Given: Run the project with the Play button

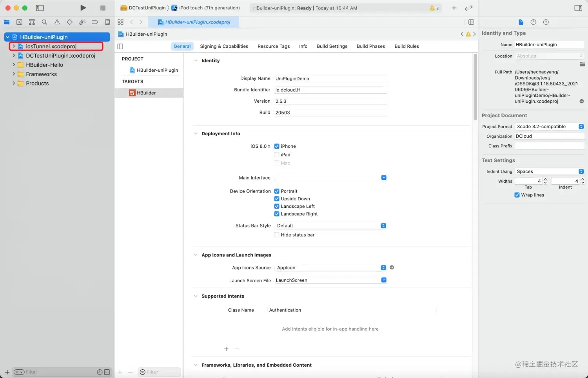Looking at the screenshot, I should point(83,8).
